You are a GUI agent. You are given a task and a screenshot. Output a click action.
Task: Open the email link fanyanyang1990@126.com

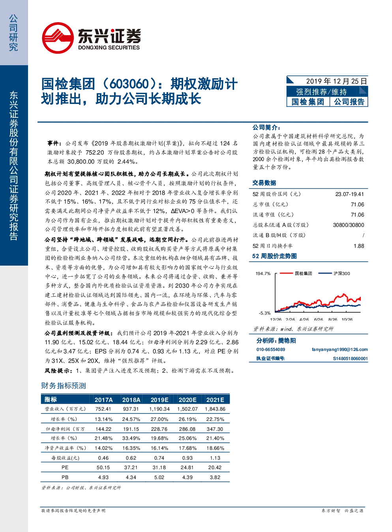(x=339, y=349)
